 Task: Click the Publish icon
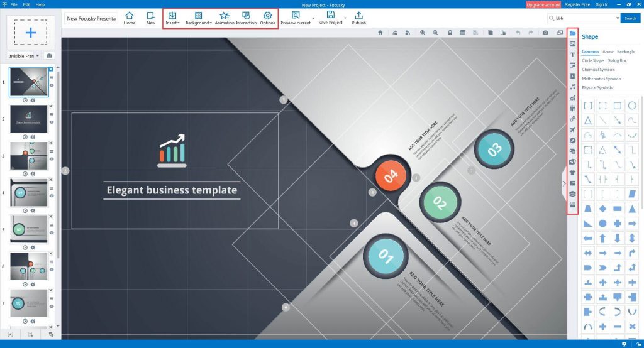click(358, 18)
